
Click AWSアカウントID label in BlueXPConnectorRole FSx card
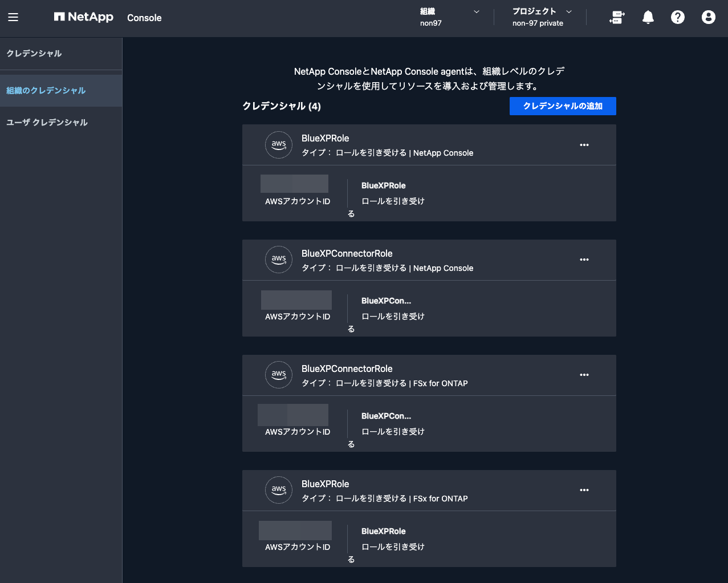point(298,432)
